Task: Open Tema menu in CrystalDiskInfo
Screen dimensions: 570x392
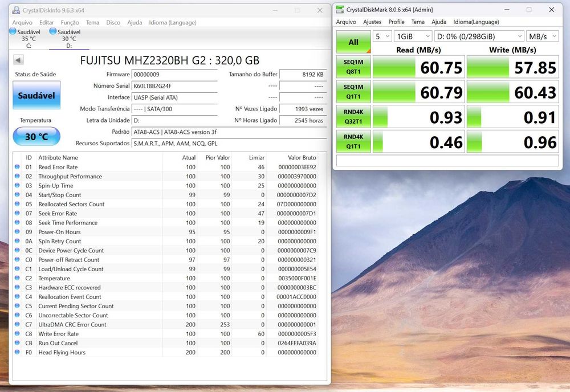Action: (x=93, y=23)
